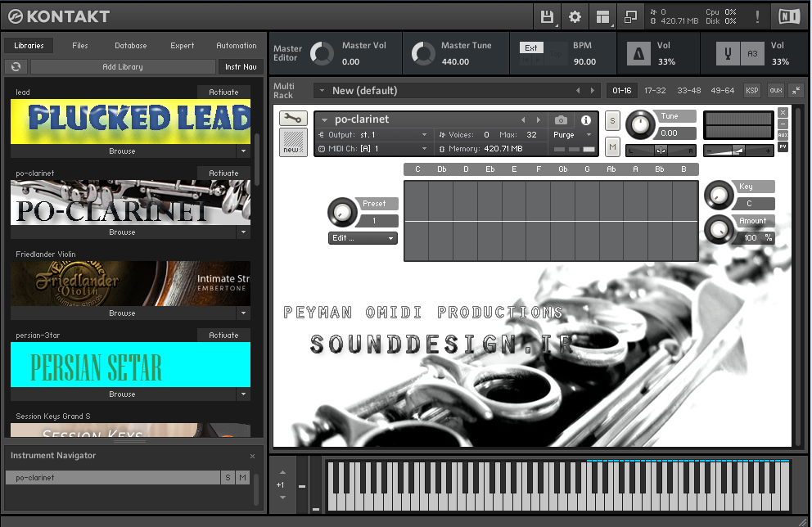The width and height of the screenshot is (812, 527).
Task: Click the instrument pan slider
Action: 661,151
